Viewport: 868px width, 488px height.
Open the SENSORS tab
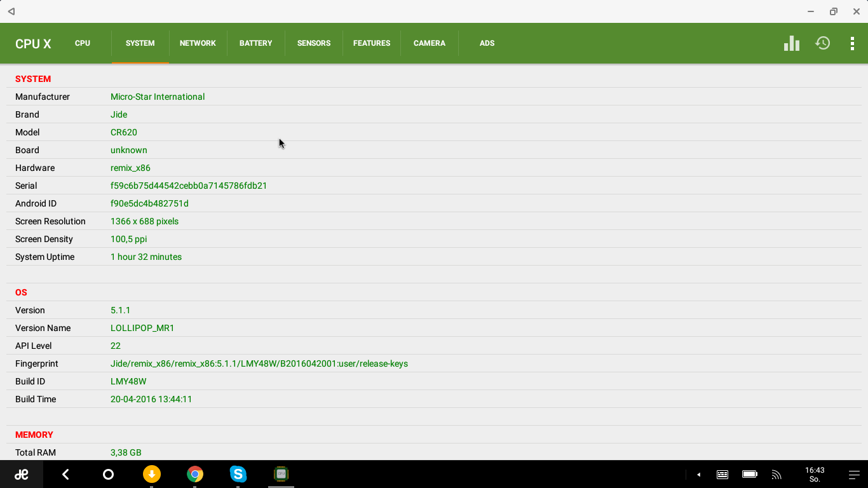(x=314, y=43)
